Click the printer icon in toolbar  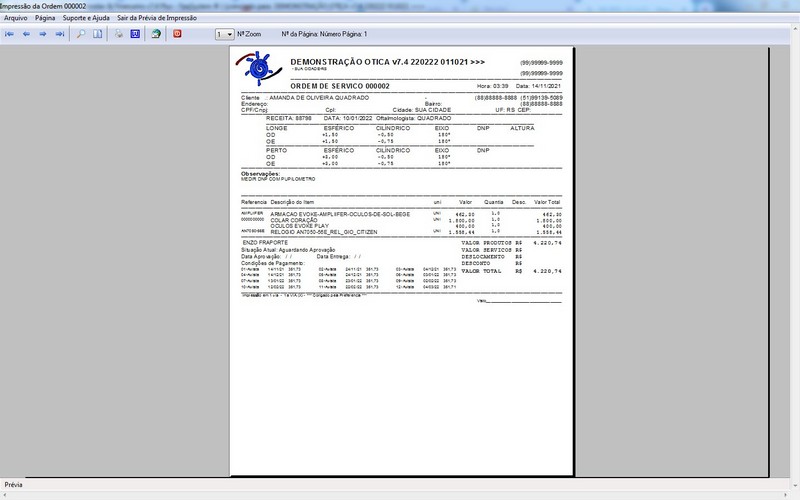coord(118,34)
